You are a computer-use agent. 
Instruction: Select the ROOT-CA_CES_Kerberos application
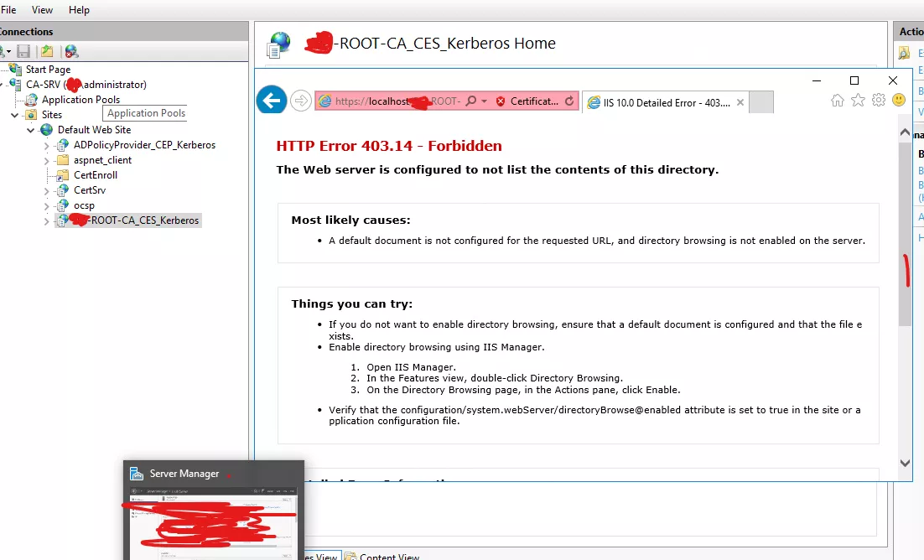(136, 220)
